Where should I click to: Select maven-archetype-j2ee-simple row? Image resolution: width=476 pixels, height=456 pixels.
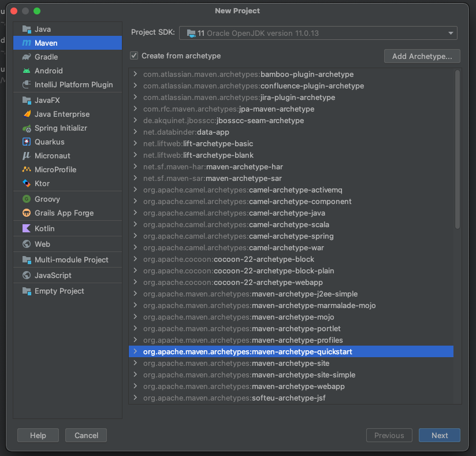(291, 294)
